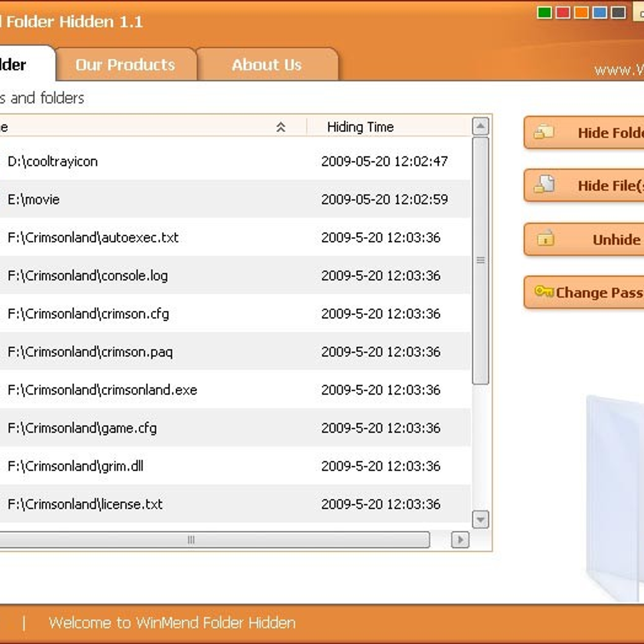This screenshot has width=644, height=644.
Task: Select the F:\Crimsonland\crimson.cfg row
Action: coord(235,314)
